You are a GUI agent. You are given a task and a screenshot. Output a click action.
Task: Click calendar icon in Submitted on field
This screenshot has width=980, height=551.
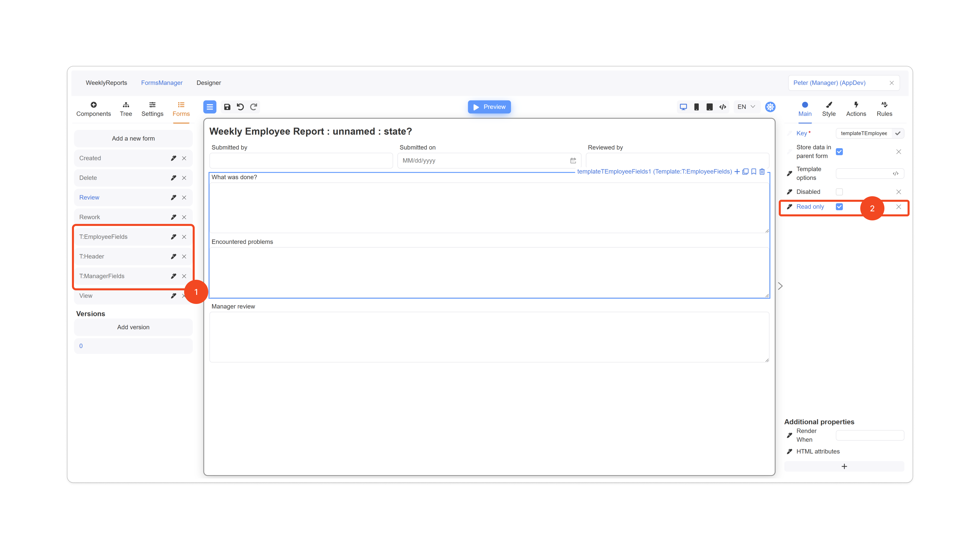click(573, 161)
